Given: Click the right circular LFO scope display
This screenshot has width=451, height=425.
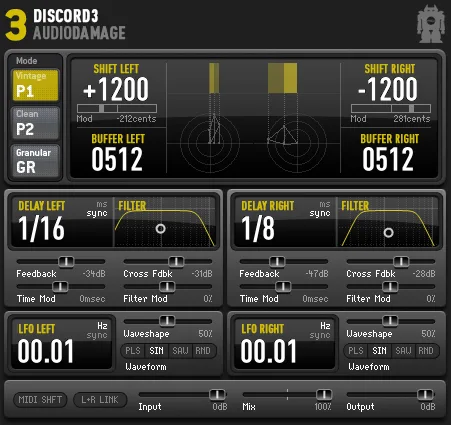Looking at the screenshot, I should pyautogui.click(x=296, y=142).
